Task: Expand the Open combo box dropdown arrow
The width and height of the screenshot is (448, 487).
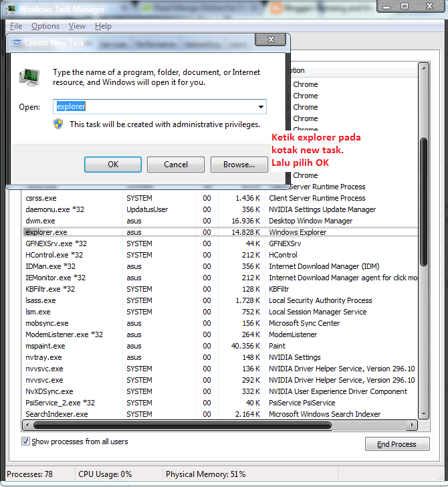Action: [261, 107]
